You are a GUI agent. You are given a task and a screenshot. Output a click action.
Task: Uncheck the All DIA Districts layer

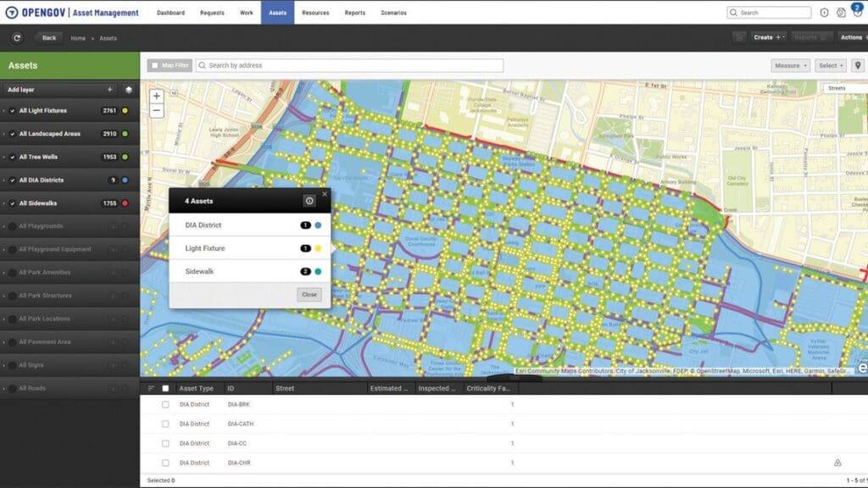pyautogui.click(x=12, y=180)
